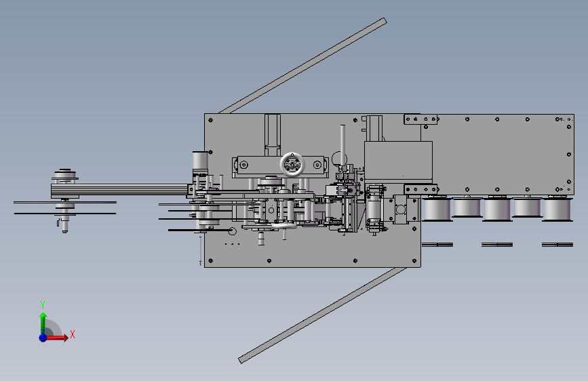Select the long horizontal arm extending left

tap(120, 190)
